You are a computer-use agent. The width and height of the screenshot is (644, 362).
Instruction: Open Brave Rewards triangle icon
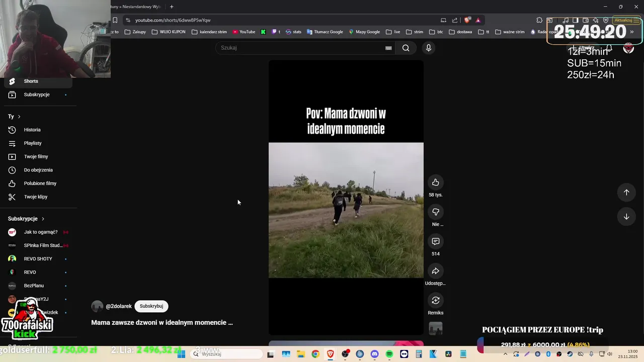[478, 20]
